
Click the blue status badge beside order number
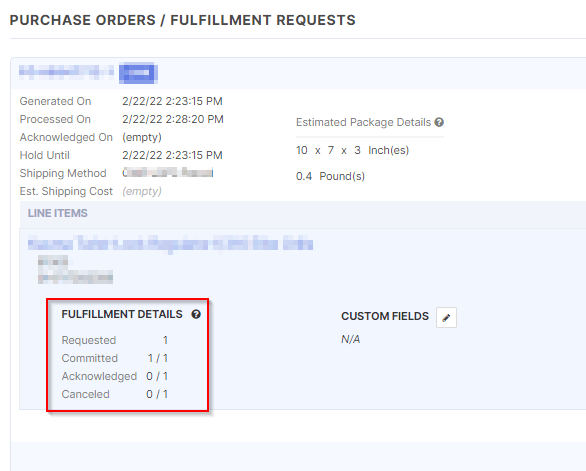pos(138,73)
